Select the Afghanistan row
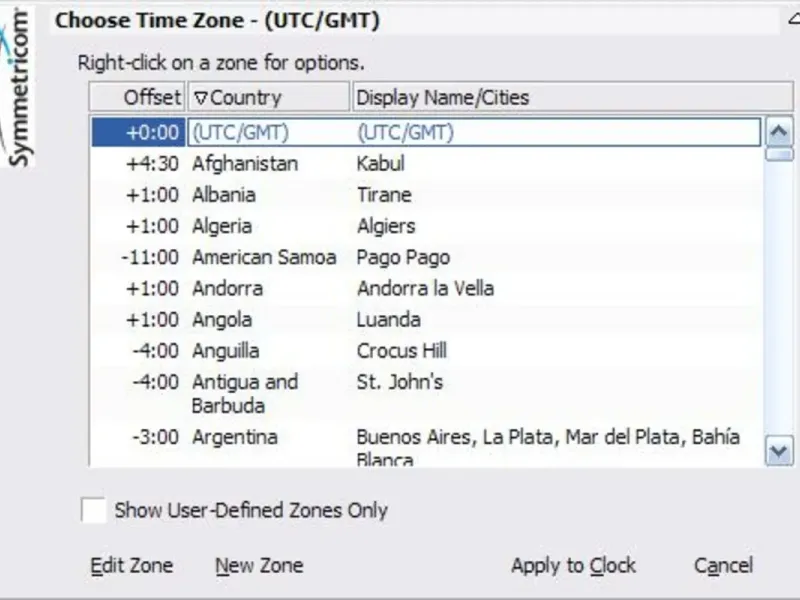Image resolution: width=800 pixels, height=600 pixels. point(427,164)
